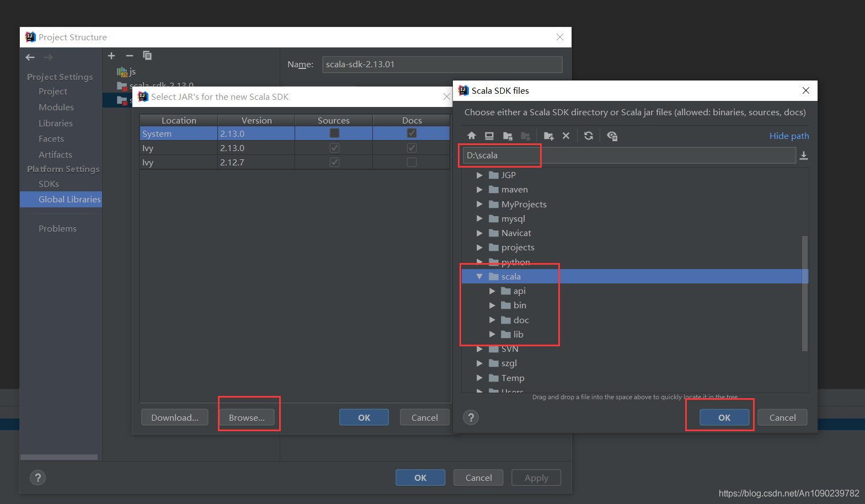Click the Download... button

[x=174, y=417]
